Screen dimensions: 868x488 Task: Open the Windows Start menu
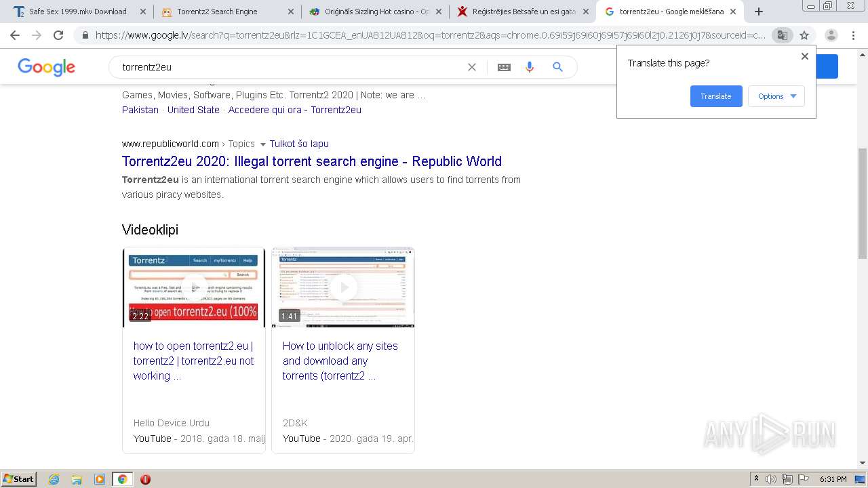pyautogui.click(x=19, y=479)
